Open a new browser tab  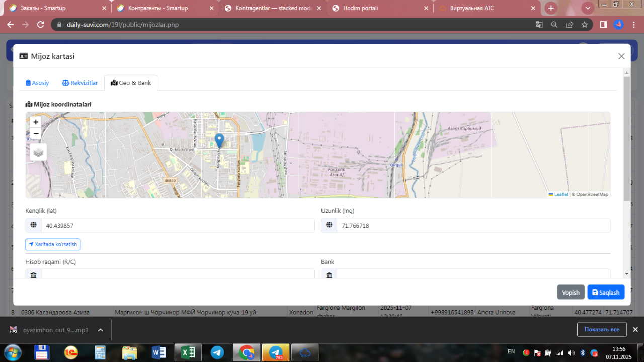(x=551, y=8)
